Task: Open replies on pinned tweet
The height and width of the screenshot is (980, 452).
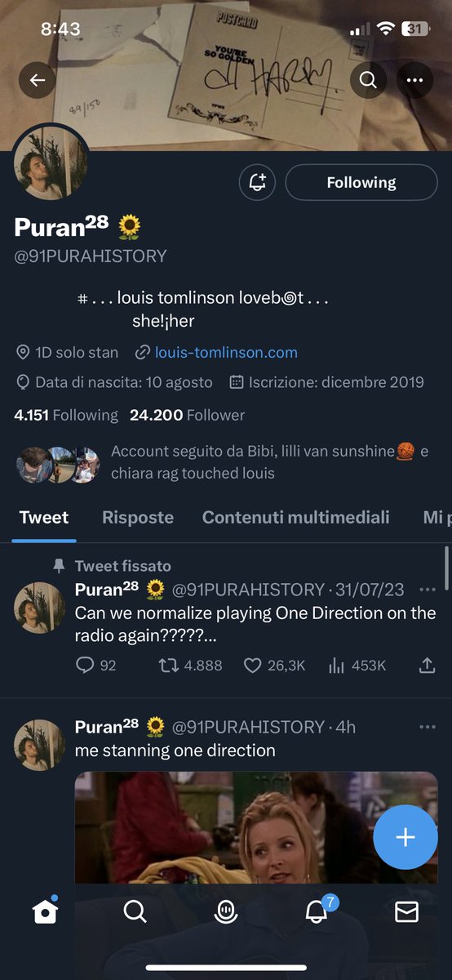Action: point(96,666)
